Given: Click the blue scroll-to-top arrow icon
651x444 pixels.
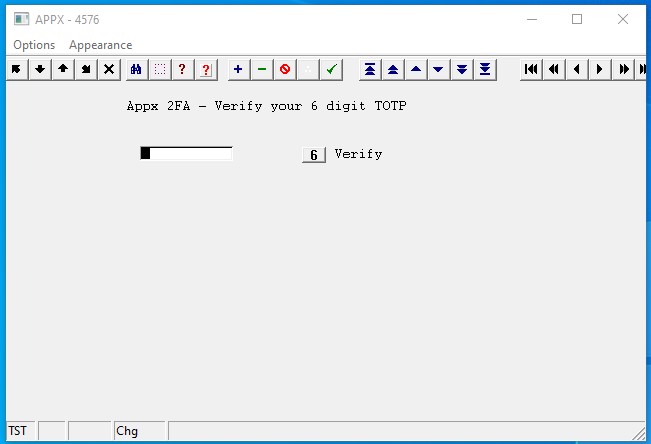Looking at the screenshot, I should tap(370, 69).
